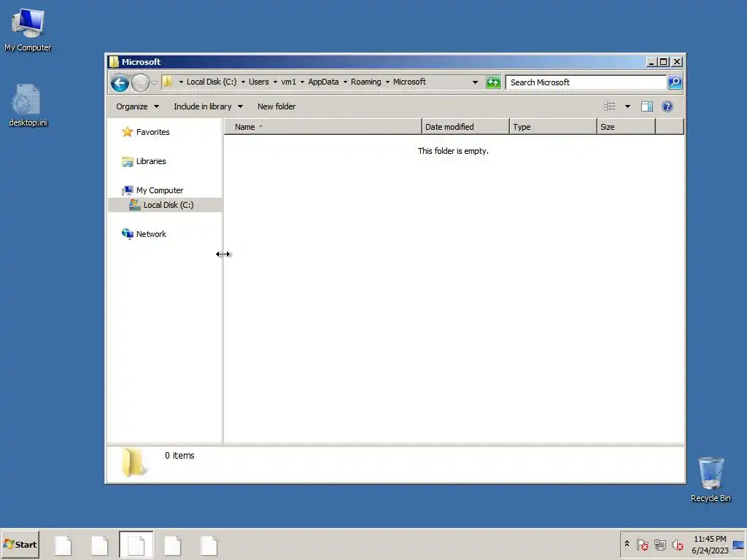Click the Microsoft window title bar folder icon
The image size is (747, 560).
click(114, 61)
